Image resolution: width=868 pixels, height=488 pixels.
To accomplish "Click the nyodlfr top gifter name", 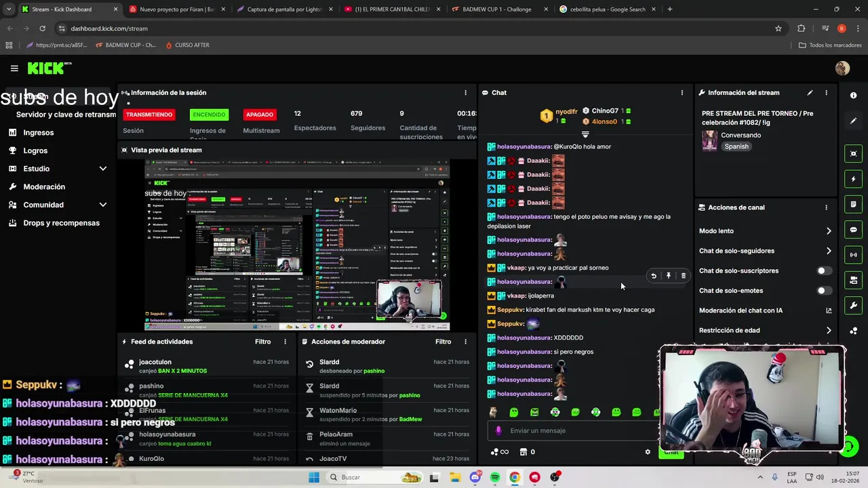I will click(x=566, y=111).
